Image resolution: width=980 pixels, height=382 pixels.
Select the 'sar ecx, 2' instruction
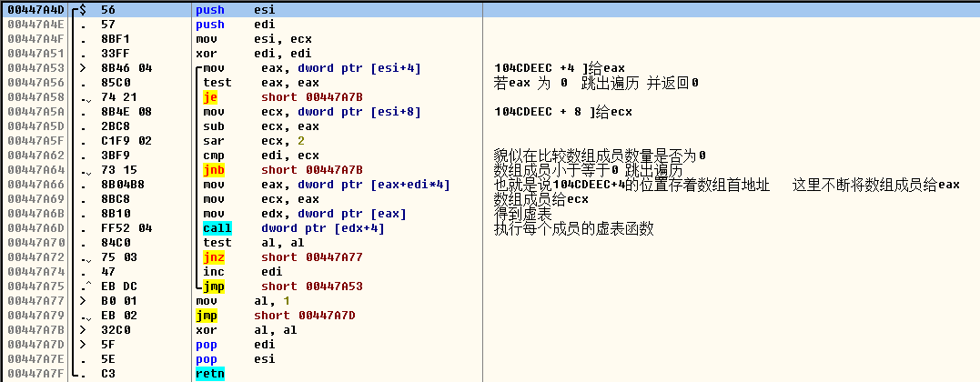pos(253,141)
